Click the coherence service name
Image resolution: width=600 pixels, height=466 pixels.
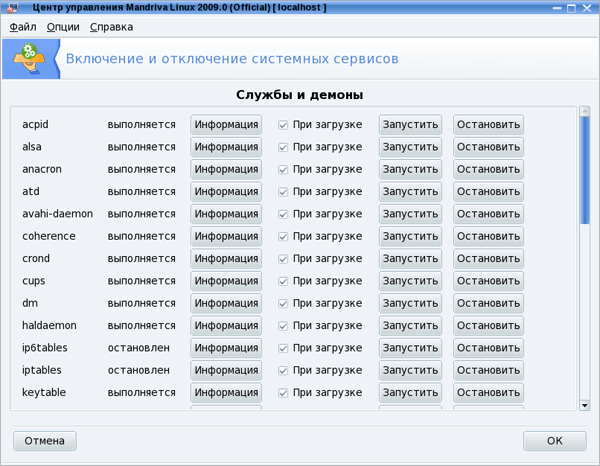tap(49, 236)
